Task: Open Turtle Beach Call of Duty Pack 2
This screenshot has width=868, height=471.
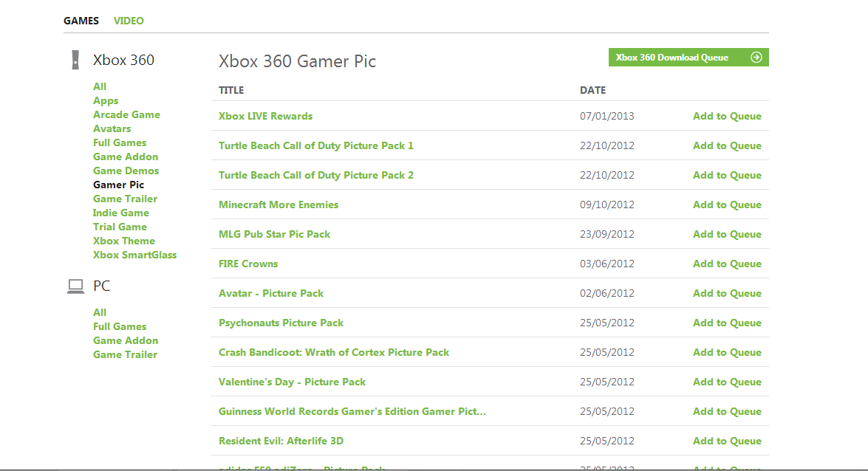Action: (315, 175)
